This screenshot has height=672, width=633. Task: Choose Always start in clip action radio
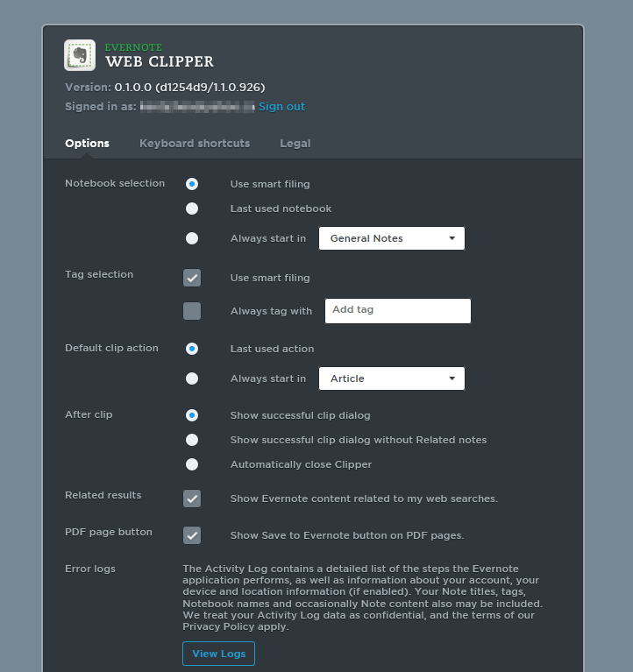[x=192, y=378]
